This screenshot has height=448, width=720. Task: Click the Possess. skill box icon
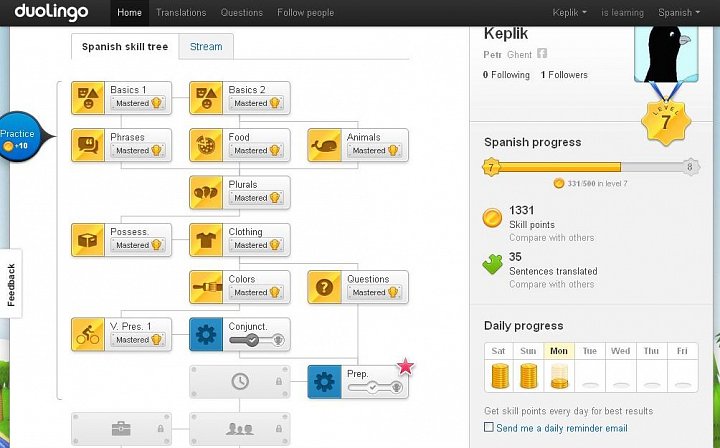coord(88,240)
